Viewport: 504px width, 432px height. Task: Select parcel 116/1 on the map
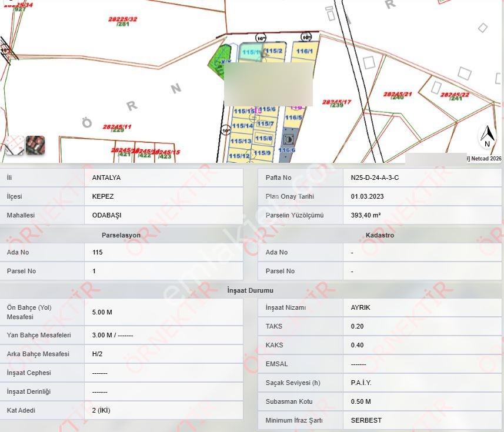coord(305,51)
